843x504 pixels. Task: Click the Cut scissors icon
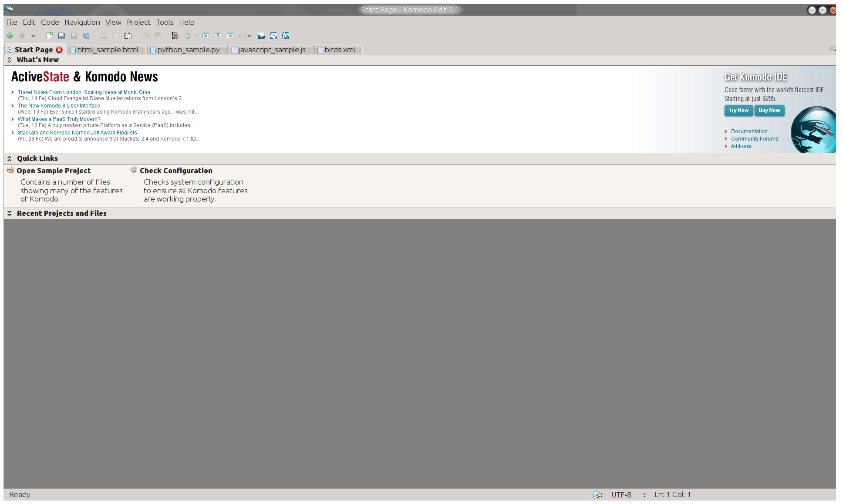point(104,36)
